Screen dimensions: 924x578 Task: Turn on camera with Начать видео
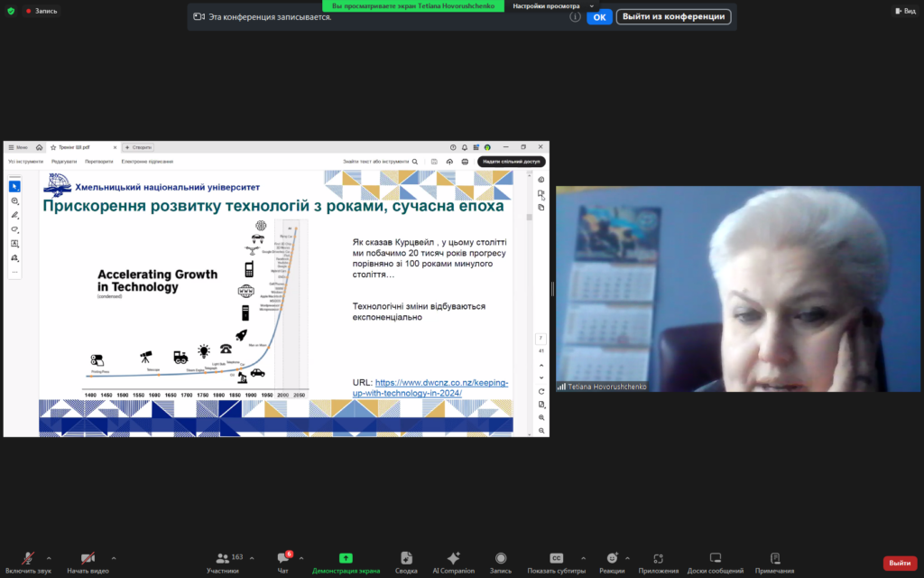[88, 562]
